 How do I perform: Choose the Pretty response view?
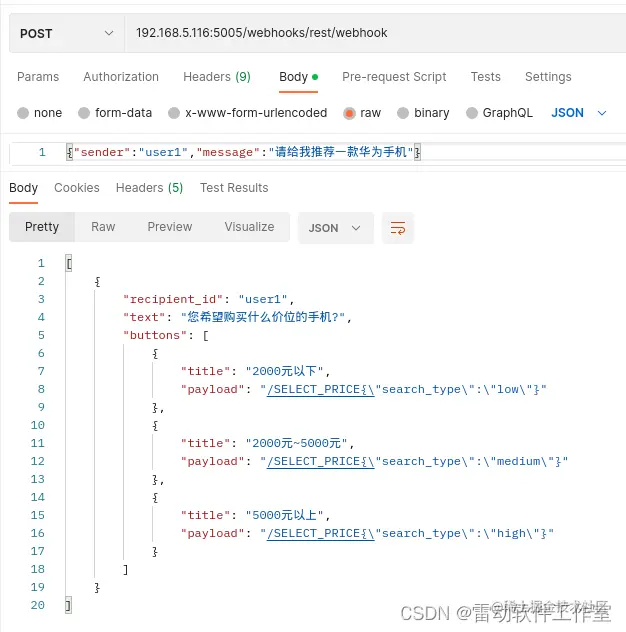tap(42, 227)
